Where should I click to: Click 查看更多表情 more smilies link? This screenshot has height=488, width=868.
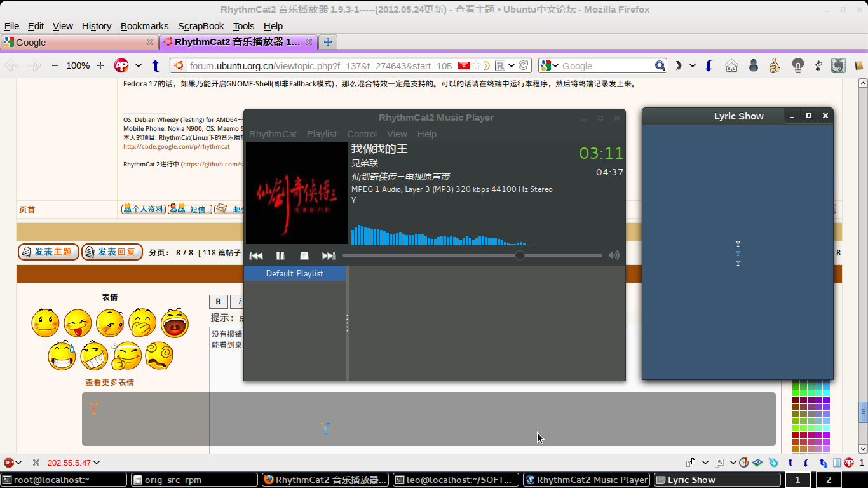pyautogui.click(x=110, y=383)
